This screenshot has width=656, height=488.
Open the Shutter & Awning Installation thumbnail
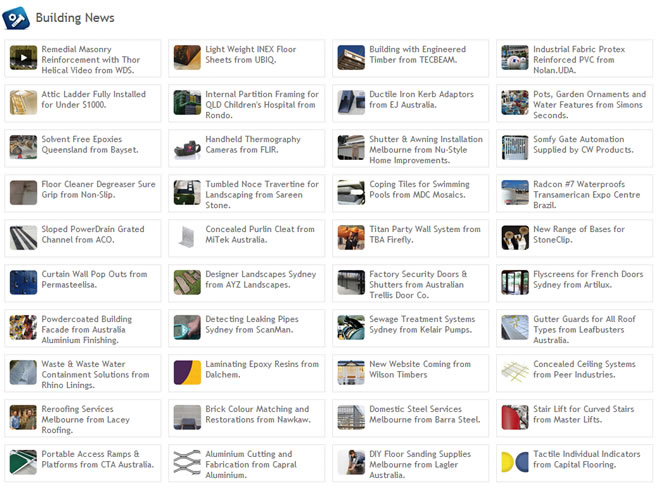351,147
